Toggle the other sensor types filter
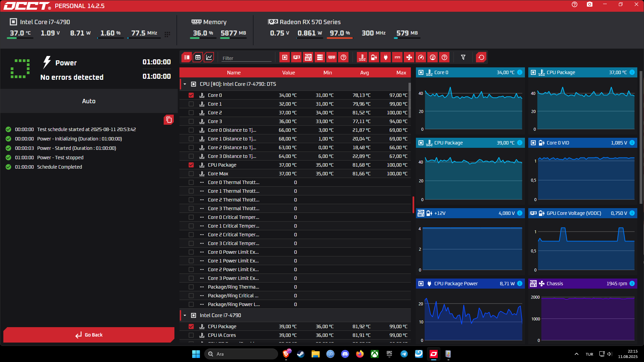 coord(444,57)
